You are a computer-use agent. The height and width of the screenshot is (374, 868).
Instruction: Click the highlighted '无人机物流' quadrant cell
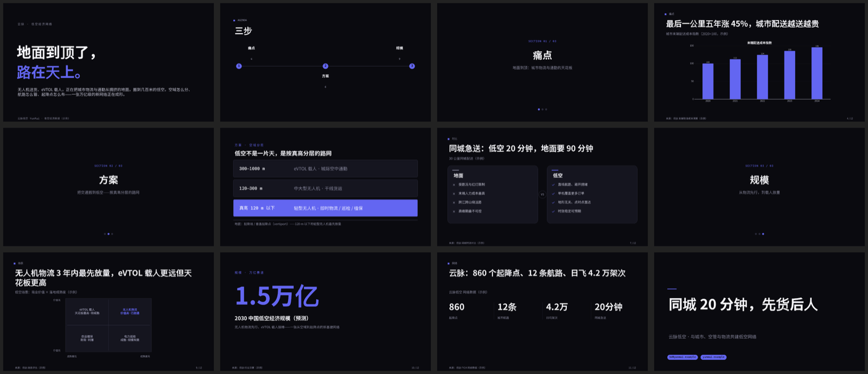(130, 312)
